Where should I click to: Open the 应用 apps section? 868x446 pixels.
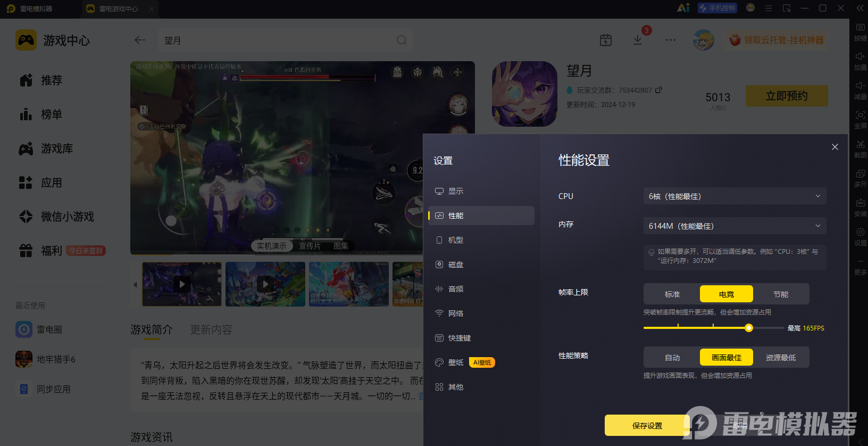click(x=41, y=183)
